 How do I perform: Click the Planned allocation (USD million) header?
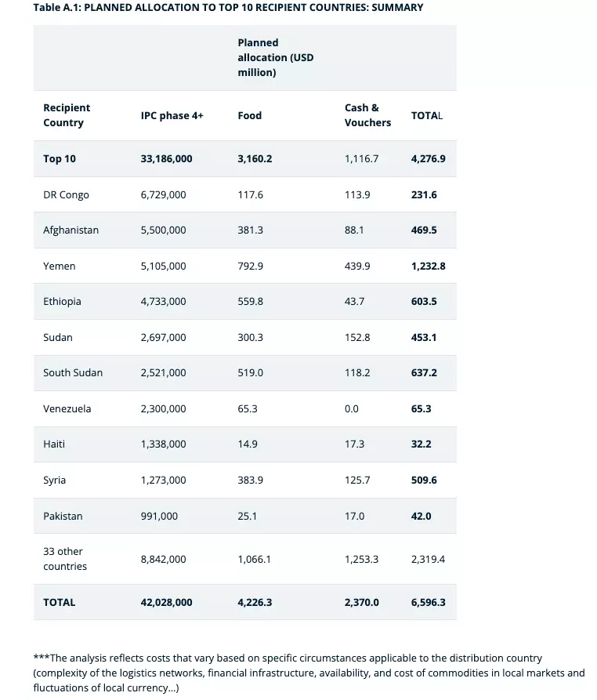[275, 57]
